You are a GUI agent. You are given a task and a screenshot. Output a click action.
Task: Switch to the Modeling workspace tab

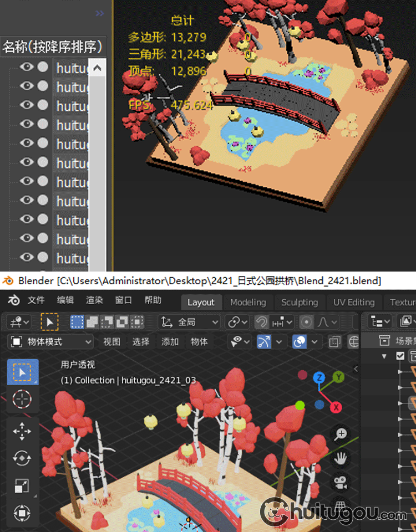tap(248, 303)
